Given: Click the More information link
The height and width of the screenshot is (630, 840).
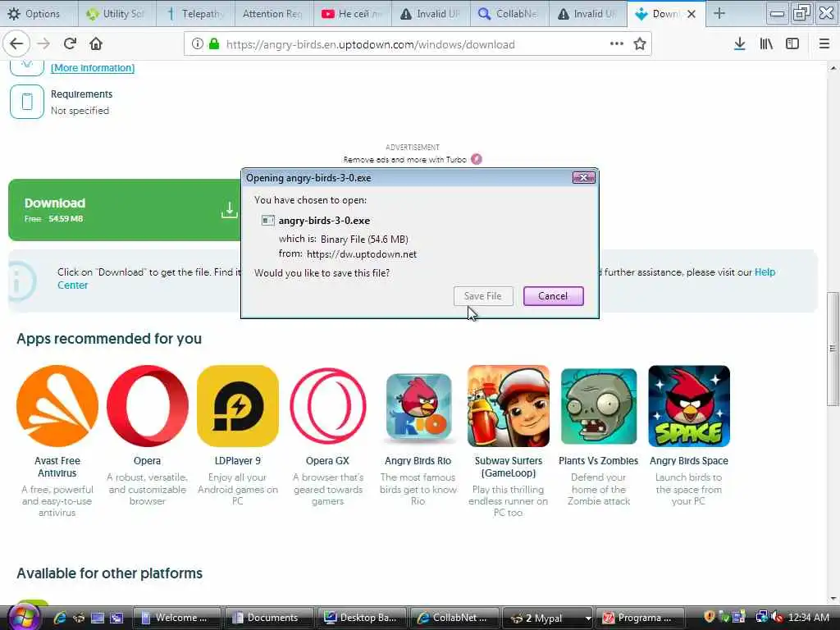Looking at the screenshot, I should pyautogui.click(x=93, y=68).
